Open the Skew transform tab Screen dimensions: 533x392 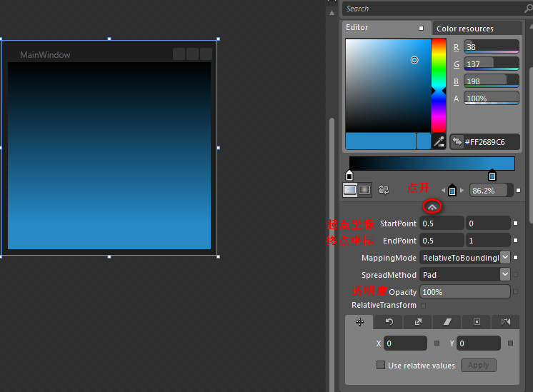tap(448, 322)
